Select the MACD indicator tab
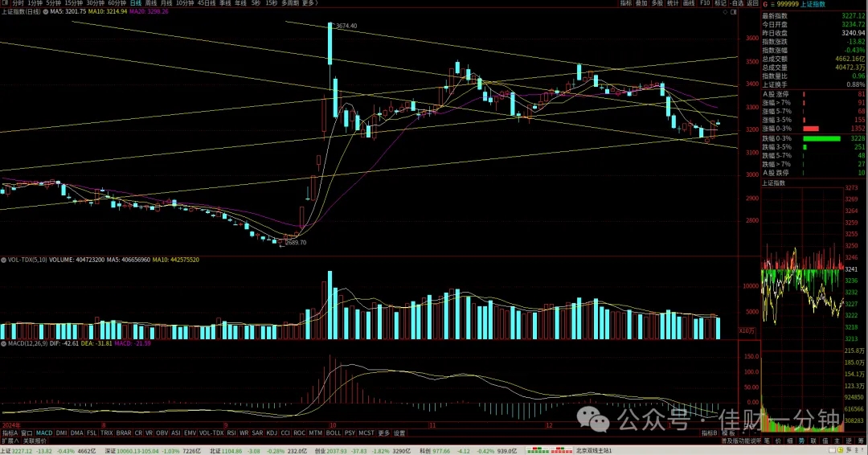 44,432
